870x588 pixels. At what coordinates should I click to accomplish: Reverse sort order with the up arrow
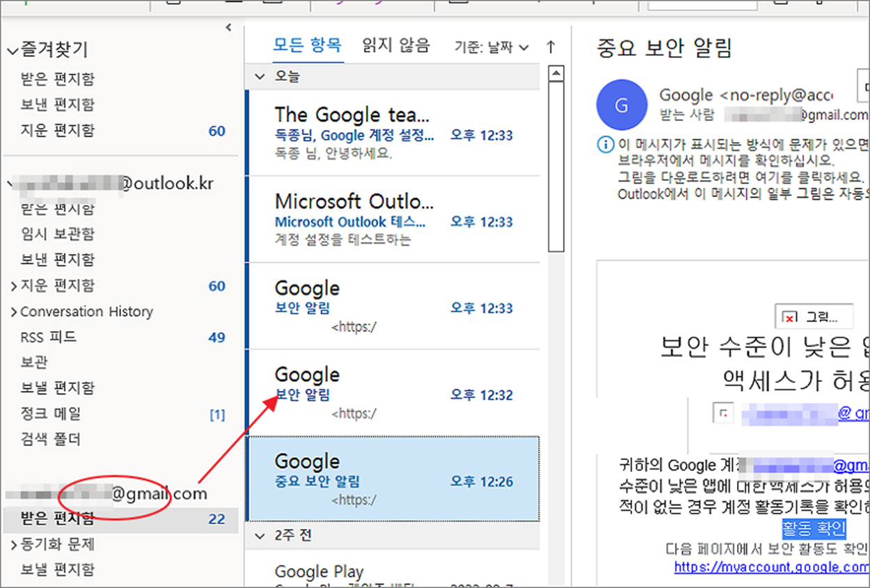551,47
